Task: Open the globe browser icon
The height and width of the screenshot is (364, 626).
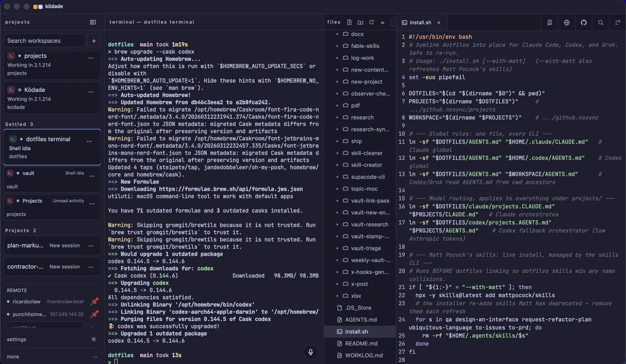Action: coord(567,23)
